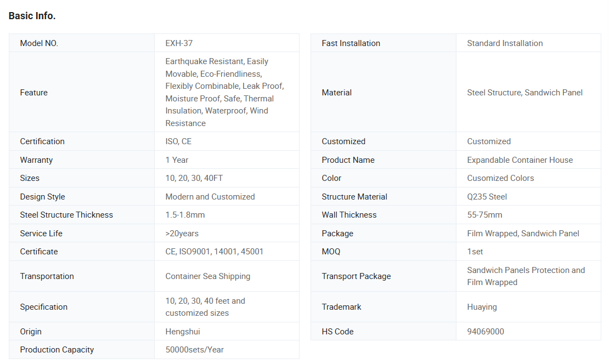Click the 10, 20, 30, 40FT sizes value
The height and width of the screenshot is (364, 609).
click(x=194, y=178)
